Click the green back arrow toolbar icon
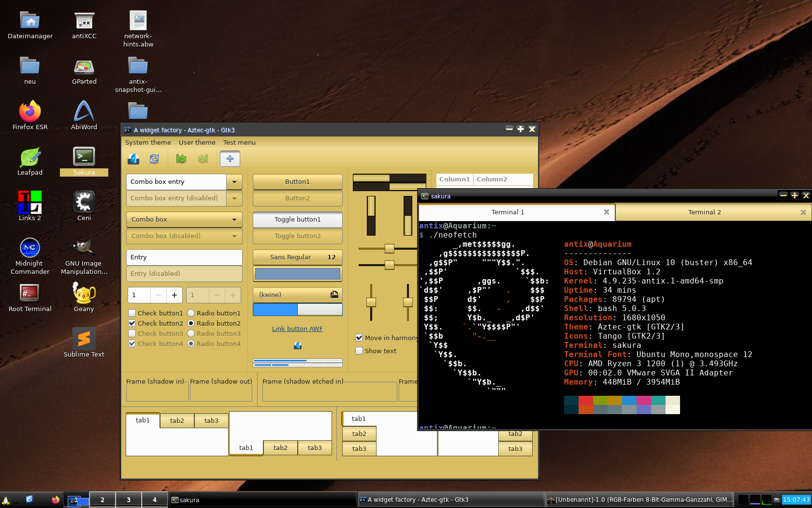The width and height of the screenshot is (812, 508). click(181, 159)
